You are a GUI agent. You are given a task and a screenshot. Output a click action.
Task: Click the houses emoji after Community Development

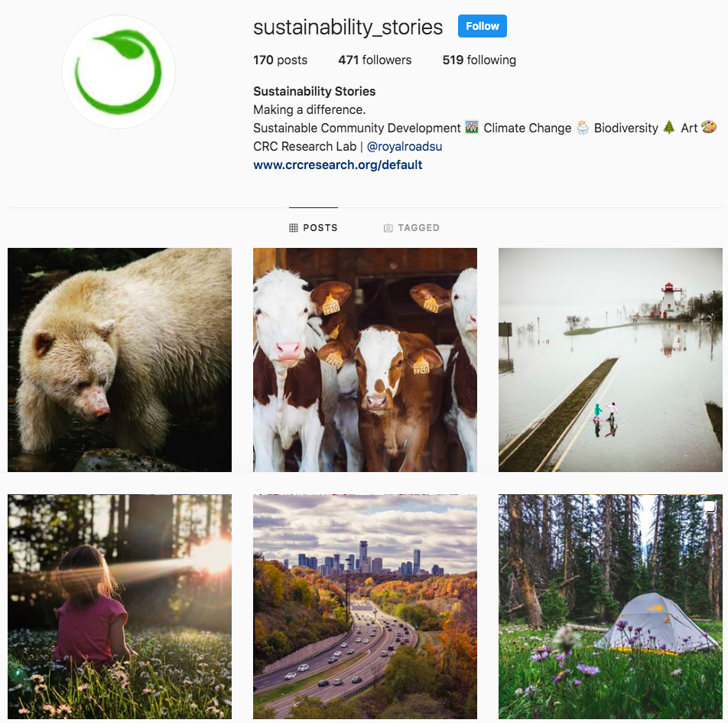click(472, 127)
